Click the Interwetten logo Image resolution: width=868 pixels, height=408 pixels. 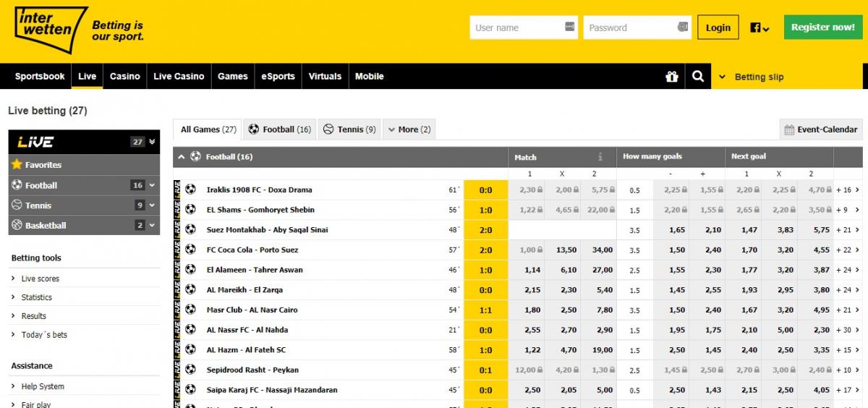51,30
